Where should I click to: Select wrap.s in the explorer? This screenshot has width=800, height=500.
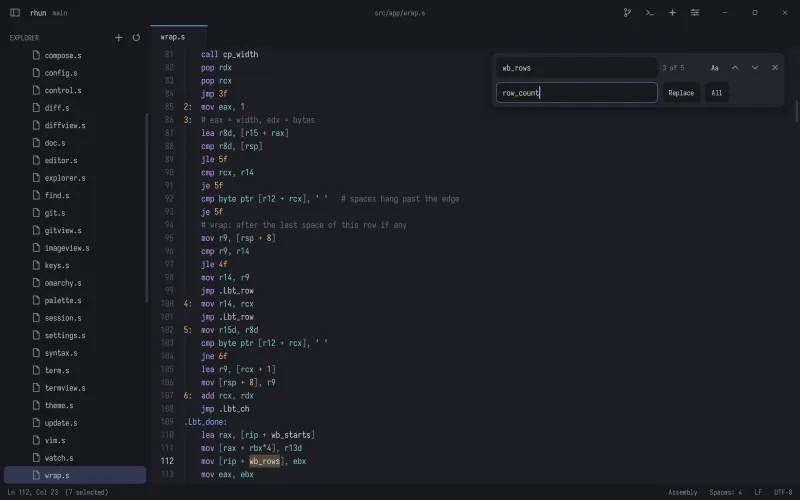click(x=75, y=475)
